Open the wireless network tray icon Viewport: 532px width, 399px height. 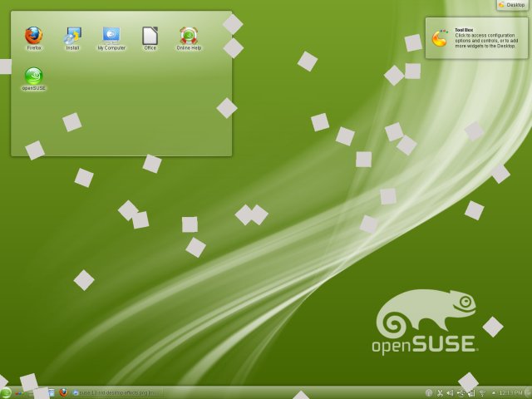482,393
